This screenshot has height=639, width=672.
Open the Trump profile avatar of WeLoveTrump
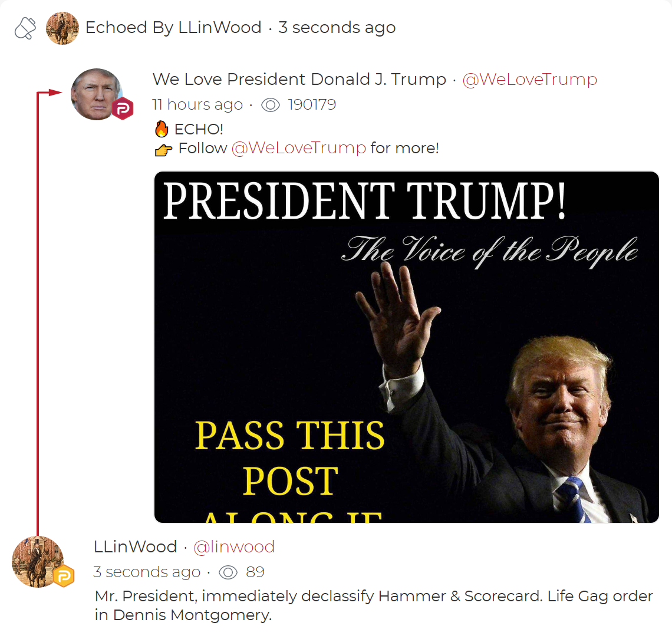pyautogui.click(x=97, y=94)
